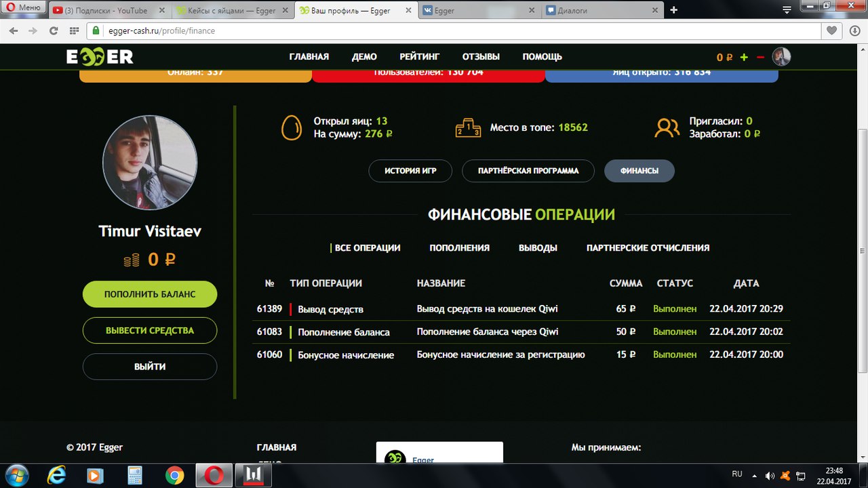This screenshot has height=488, width=868.
Task: Open Google Chrome from taskbar
Action: 174,476
